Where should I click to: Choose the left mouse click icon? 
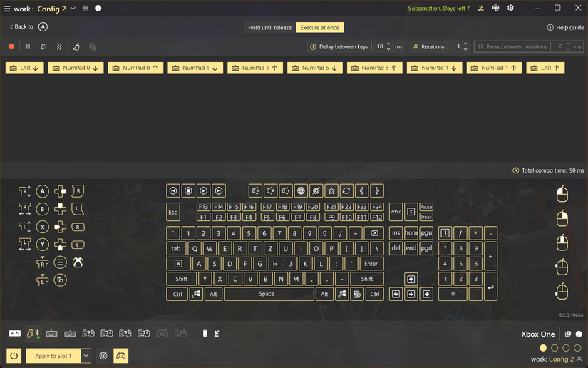[562, 194]
